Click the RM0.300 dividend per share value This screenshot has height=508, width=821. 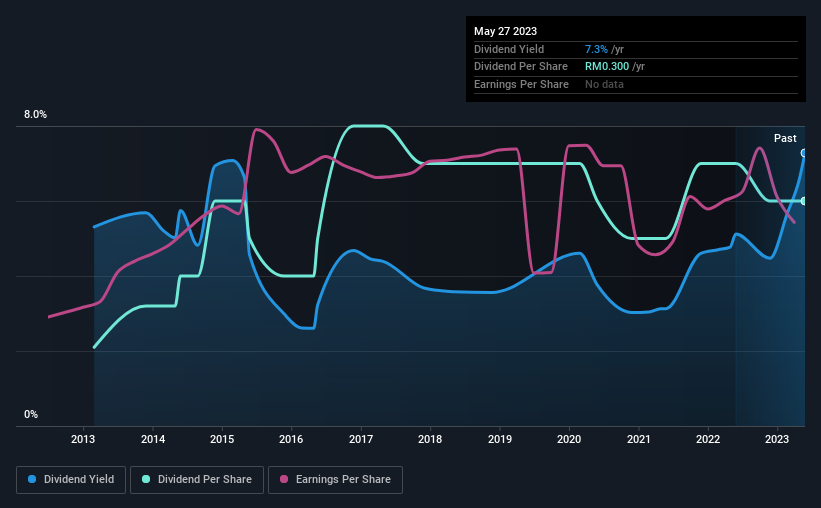coord(607,67)
